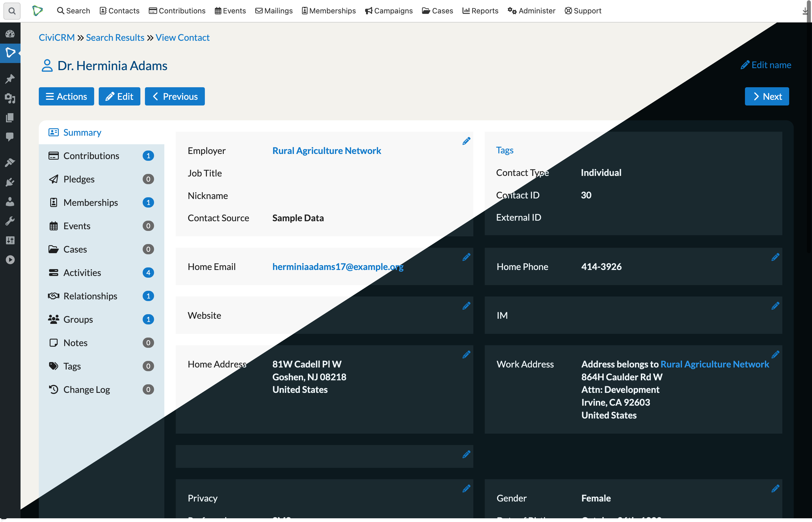Click the plugins icon in left sidebar
The image size is (812, 522).
(x=10, y=182)
